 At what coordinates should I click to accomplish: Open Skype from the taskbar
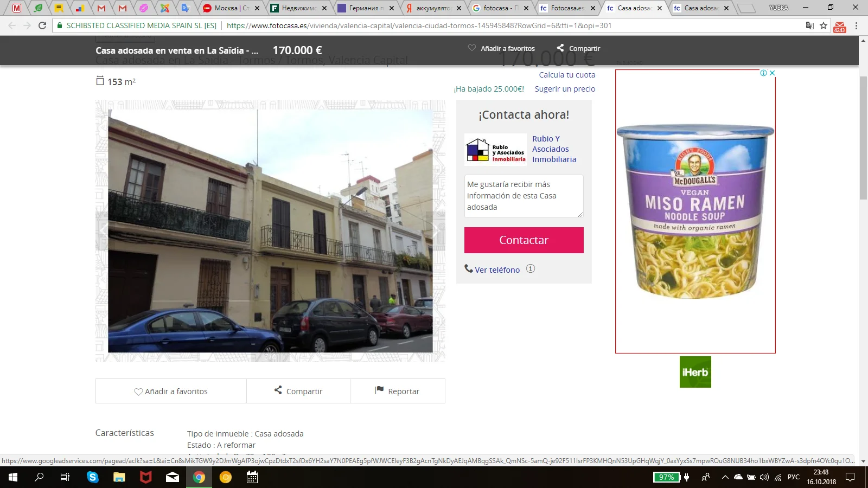click(93, 477)
